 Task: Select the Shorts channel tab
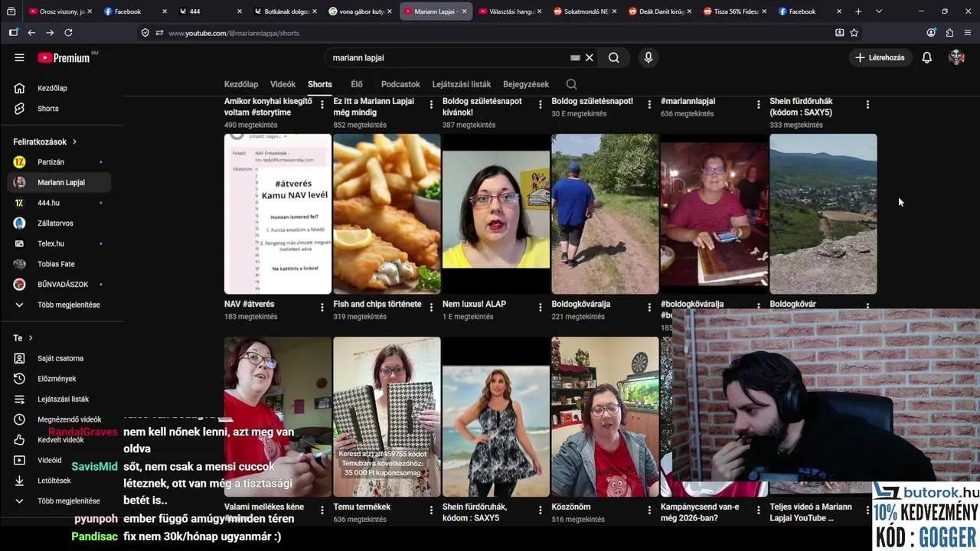pyautogui.click(x=320, y=84)
